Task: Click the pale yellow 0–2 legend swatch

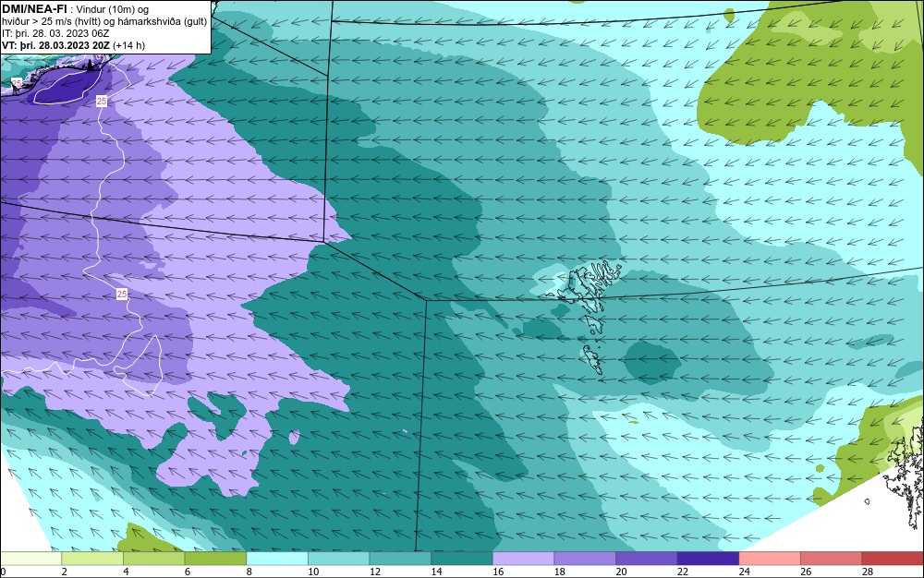Action: point(30,559)
